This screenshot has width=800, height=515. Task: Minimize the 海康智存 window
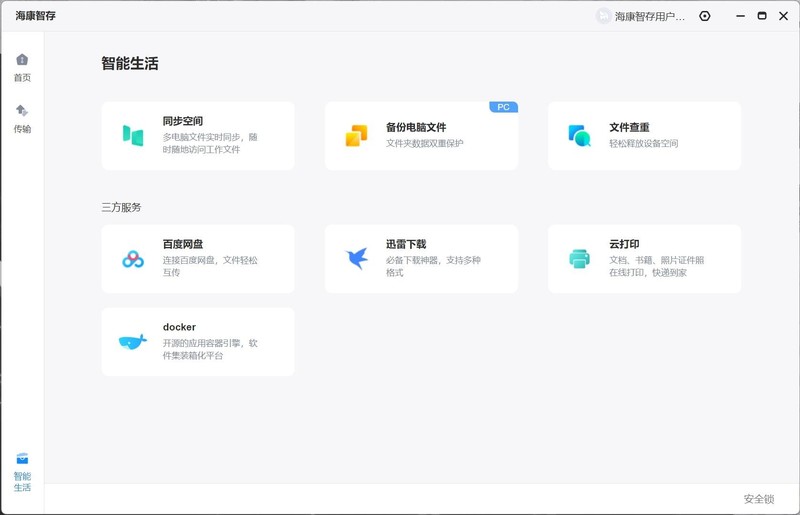tap(740, 16)
